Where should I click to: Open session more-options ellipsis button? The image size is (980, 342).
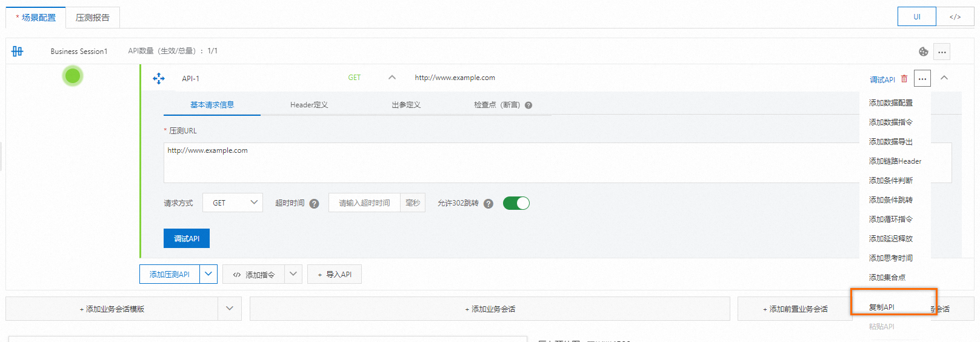coord(942,52)
